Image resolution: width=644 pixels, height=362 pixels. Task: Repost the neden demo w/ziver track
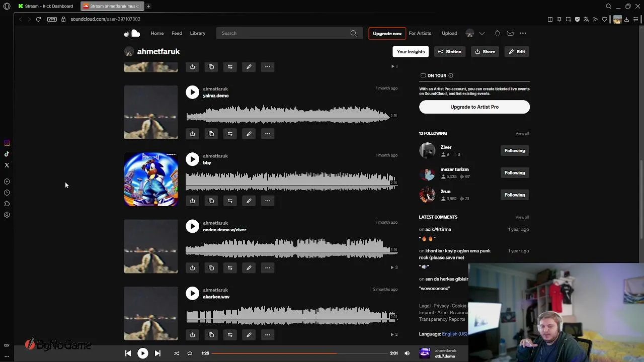coord(230,267)
